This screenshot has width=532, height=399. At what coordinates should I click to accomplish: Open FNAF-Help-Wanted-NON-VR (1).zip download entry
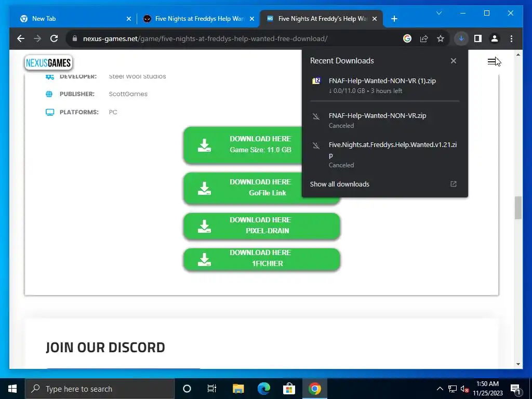coord(385,86)
